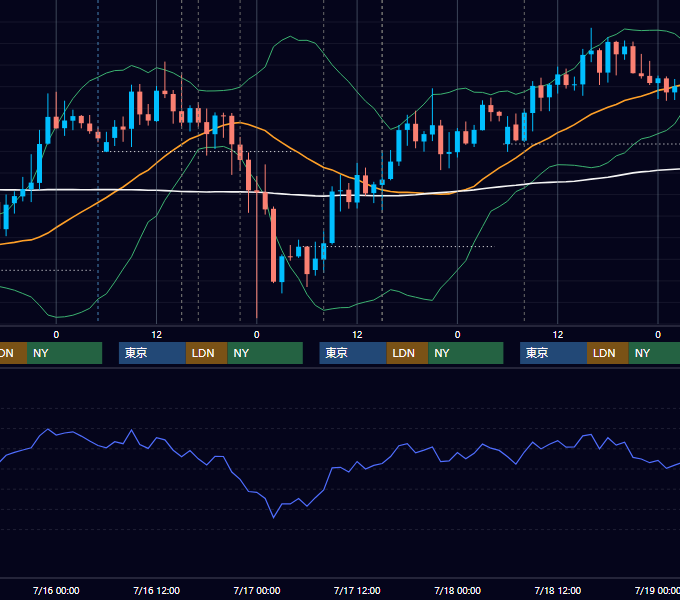Click the 7/18 12:00 date label

[558, 590]
